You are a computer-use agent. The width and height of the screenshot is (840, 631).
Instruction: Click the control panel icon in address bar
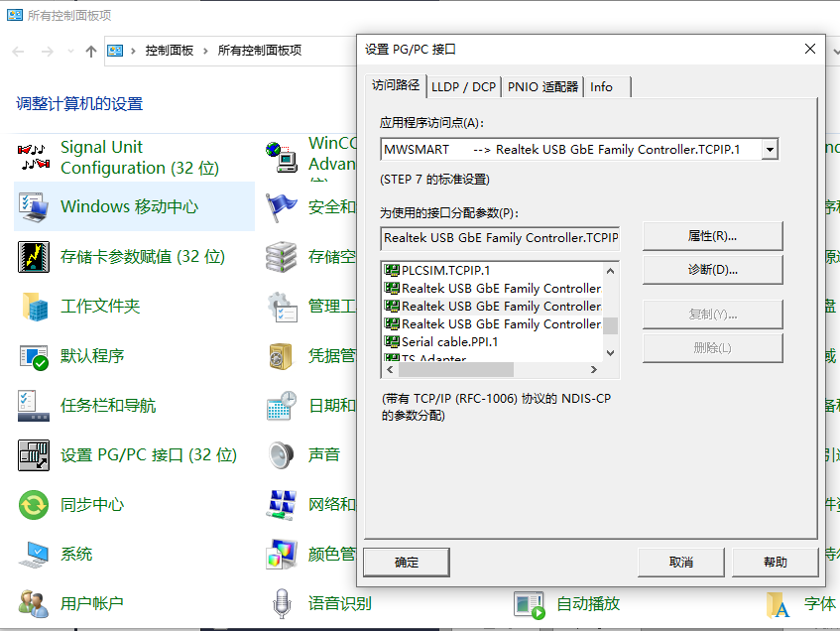click(x=115, y=51)
